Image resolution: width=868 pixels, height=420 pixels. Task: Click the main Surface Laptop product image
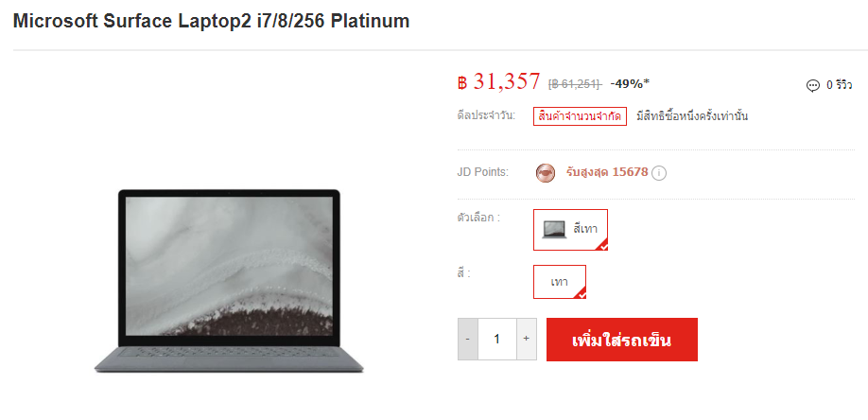[229, 280]
